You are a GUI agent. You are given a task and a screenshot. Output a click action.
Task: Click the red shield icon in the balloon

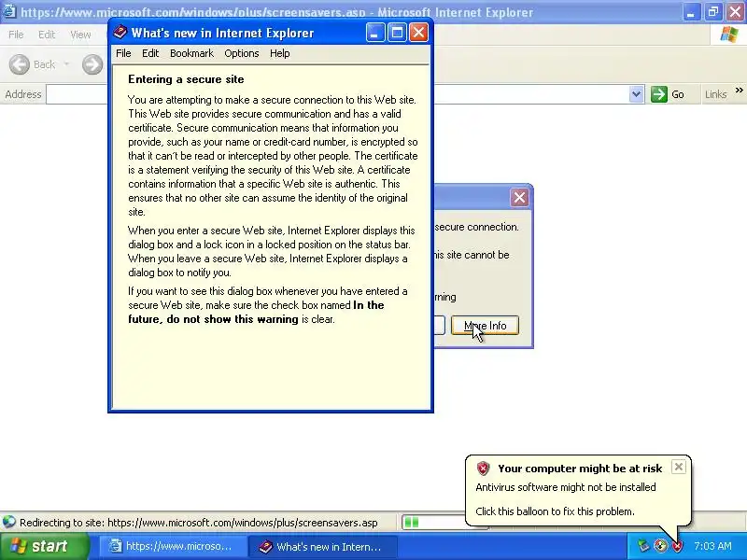coord(483,469)
